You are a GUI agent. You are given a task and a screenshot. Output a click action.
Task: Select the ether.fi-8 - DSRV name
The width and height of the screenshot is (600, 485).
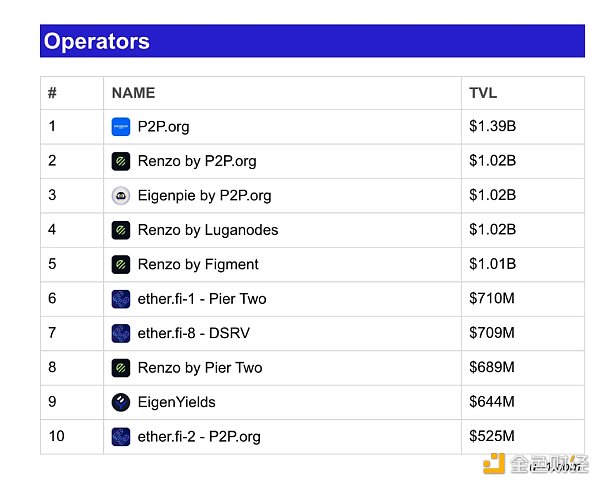[x=194, y=333]
